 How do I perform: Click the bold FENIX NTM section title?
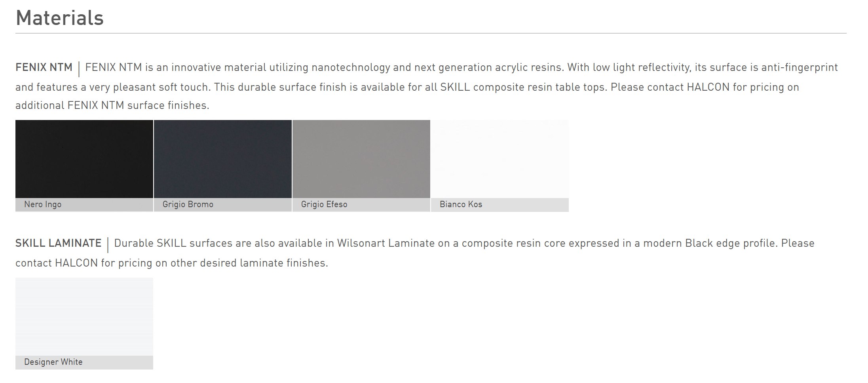[x=44, y=67]
